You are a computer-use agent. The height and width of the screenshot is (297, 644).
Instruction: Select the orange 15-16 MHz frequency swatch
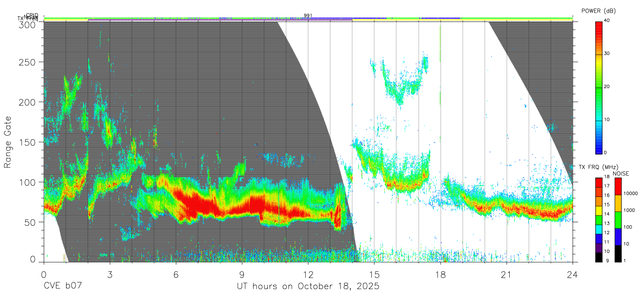pyautogui.click(x=598, y=201)
